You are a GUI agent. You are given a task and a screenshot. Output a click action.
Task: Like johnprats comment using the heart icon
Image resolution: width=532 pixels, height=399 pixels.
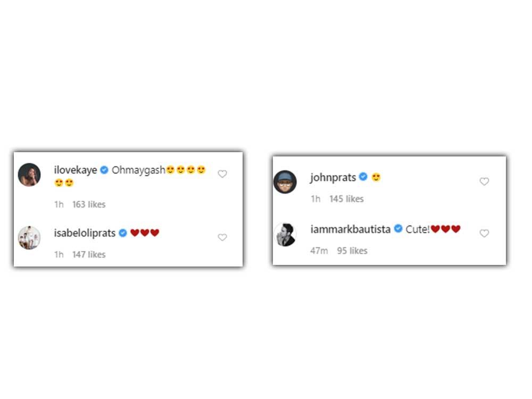point(484,181)
